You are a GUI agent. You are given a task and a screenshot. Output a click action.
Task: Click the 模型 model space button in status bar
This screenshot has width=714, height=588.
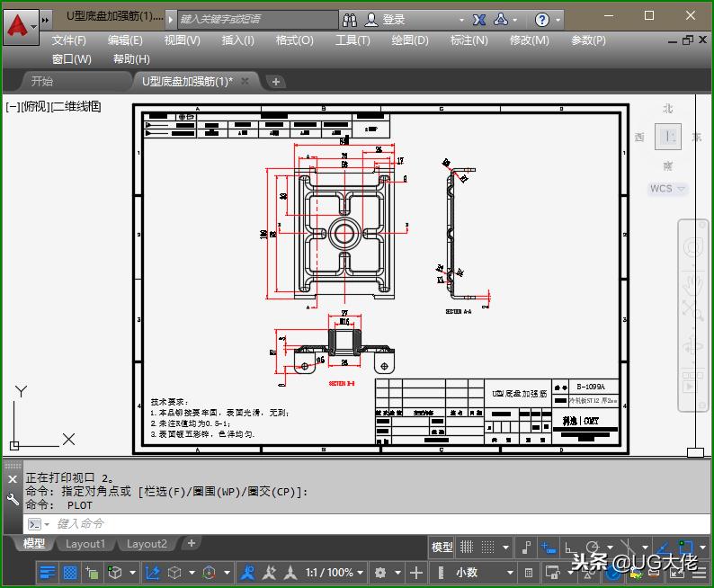click(x=442, y=547)
